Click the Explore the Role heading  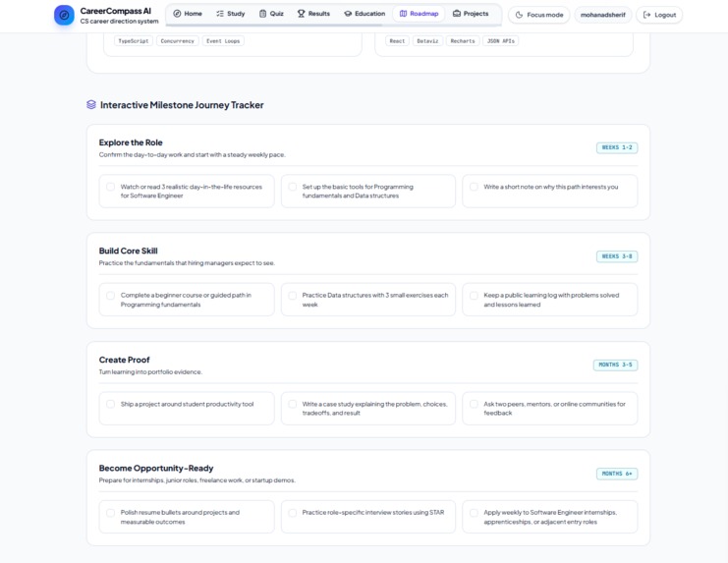tap(131, 142)
